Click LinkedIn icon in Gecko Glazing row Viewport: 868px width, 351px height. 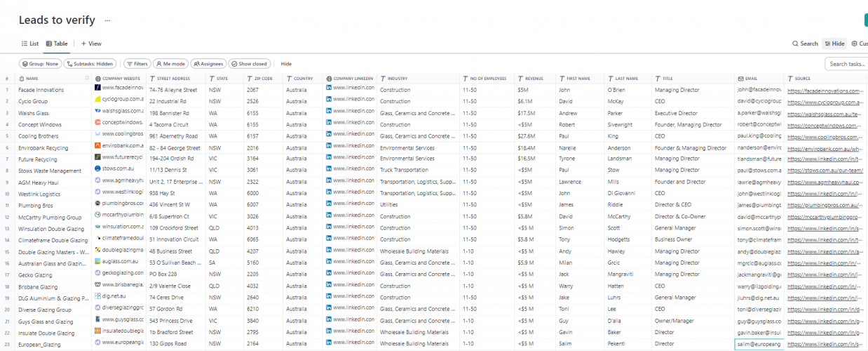(x=329, y=273)
